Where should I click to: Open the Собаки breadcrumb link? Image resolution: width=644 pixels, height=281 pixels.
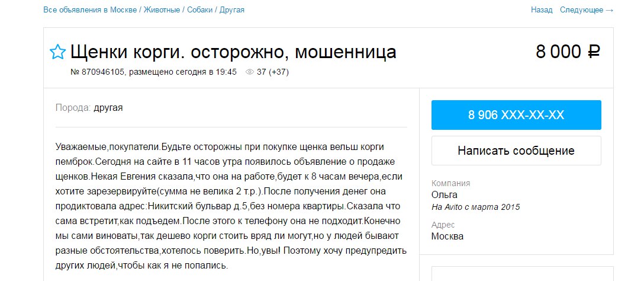point(199,10)
